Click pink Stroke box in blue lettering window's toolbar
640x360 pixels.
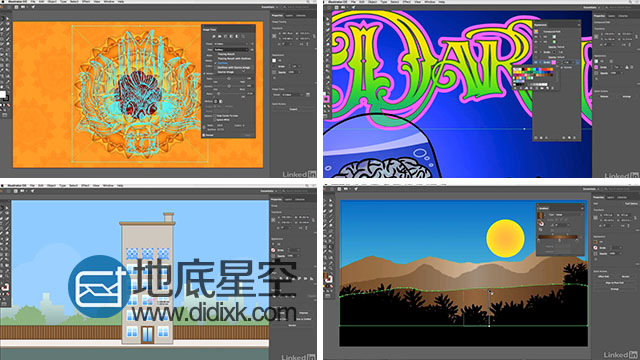pos(327,99)
